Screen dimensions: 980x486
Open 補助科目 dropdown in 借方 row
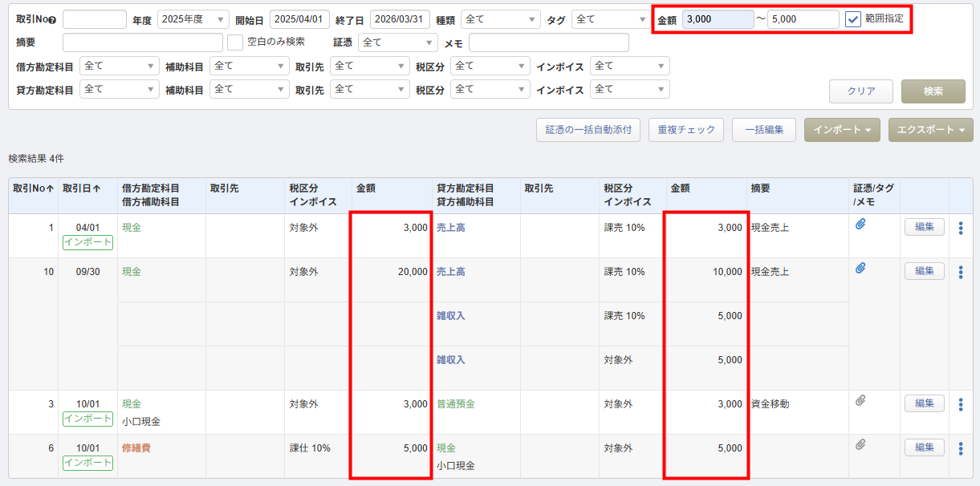coord(249,66)
